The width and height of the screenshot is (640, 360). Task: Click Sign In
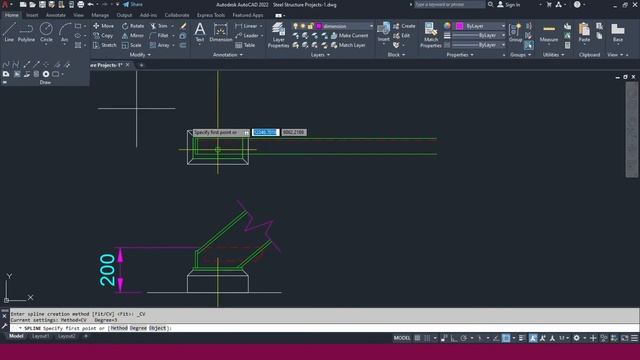click(509, 4)
